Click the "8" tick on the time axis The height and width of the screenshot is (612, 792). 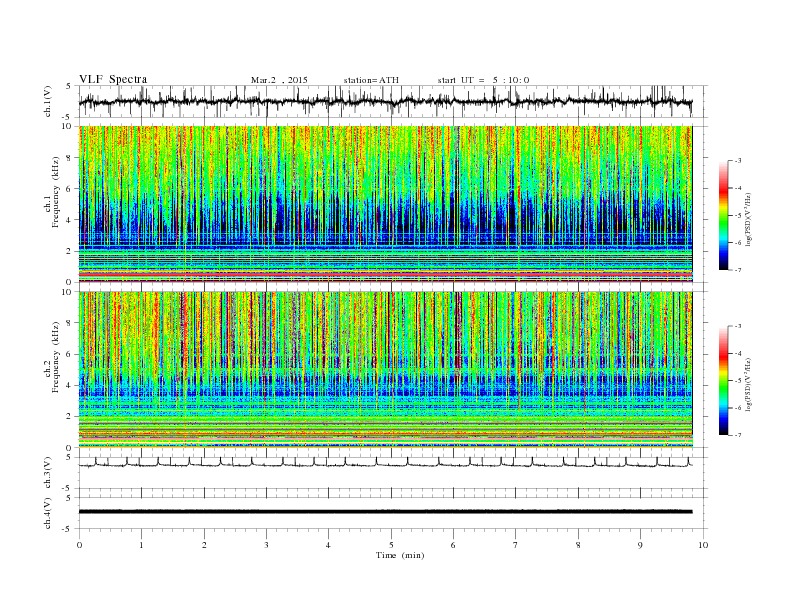click(578, 545)
